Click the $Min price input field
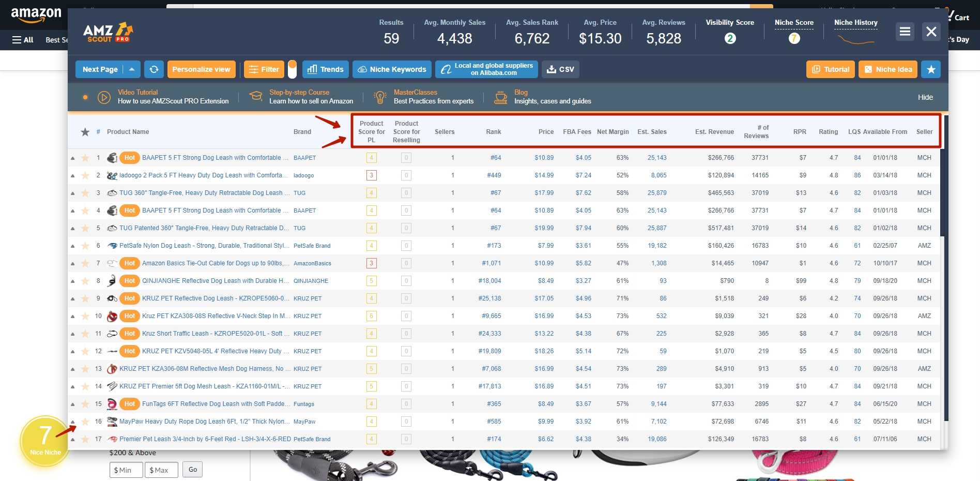Viewport: 980px width, 481px height. click(x=126, y=470)
